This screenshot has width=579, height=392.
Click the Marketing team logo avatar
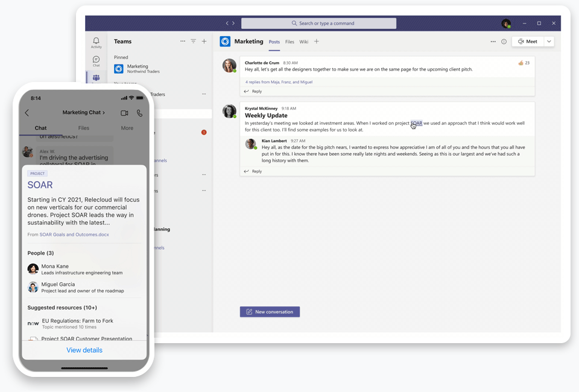(224, 41)
